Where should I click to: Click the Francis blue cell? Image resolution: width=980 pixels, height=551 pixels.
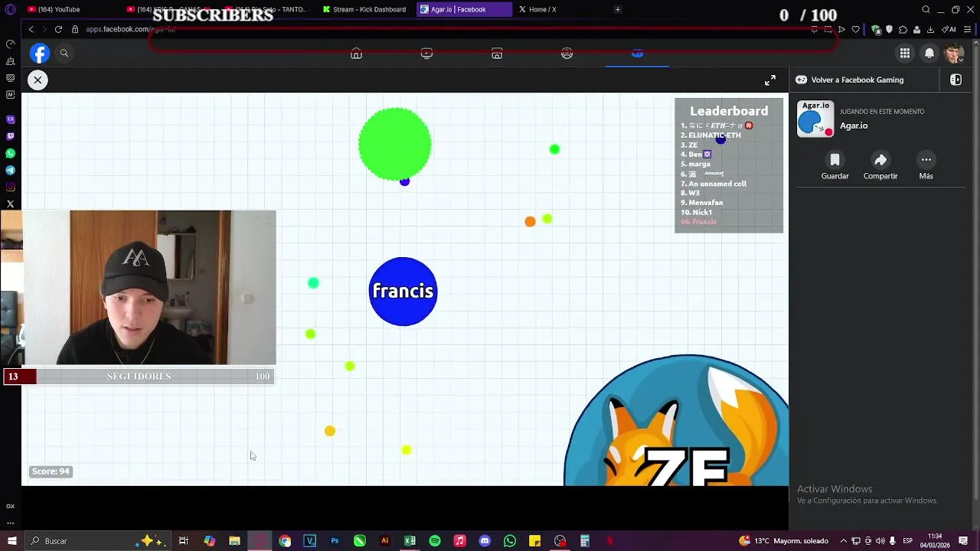pos(403,292)
